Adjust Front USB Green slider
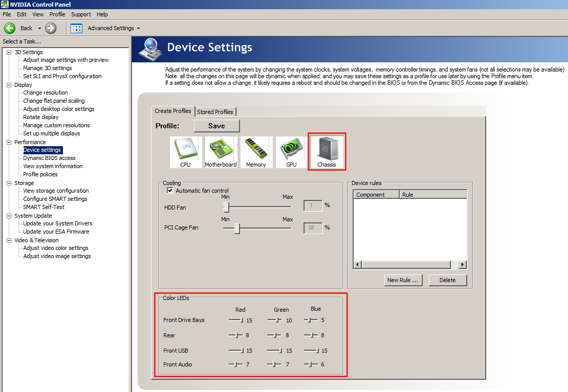This screenshot has width=568, height=392. coord(275,351)
